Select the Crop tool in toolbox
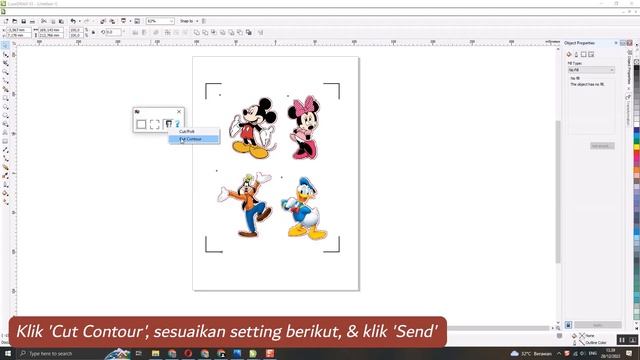The image size is (640, 360). [5, 64]
